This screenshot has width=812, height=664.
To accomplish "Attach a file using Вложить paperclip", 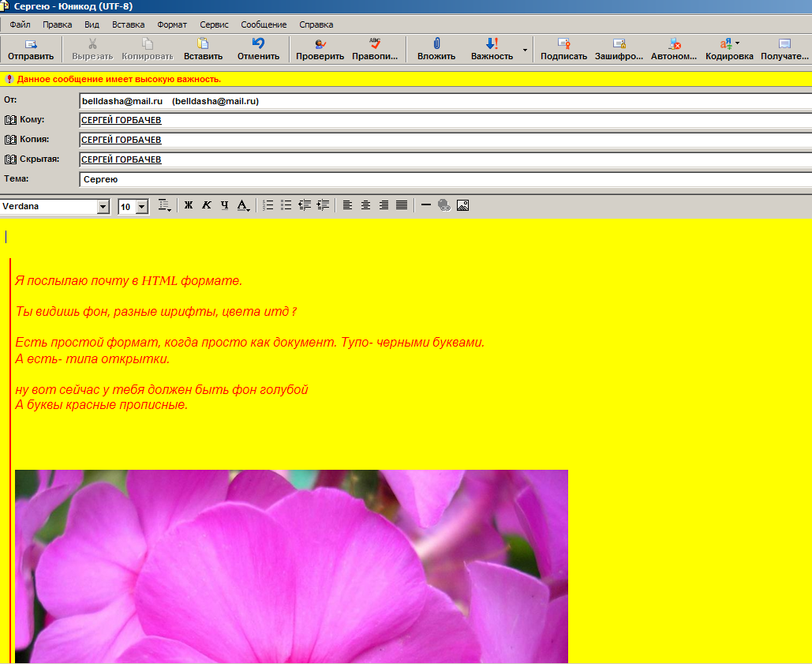I will [436, 49].
